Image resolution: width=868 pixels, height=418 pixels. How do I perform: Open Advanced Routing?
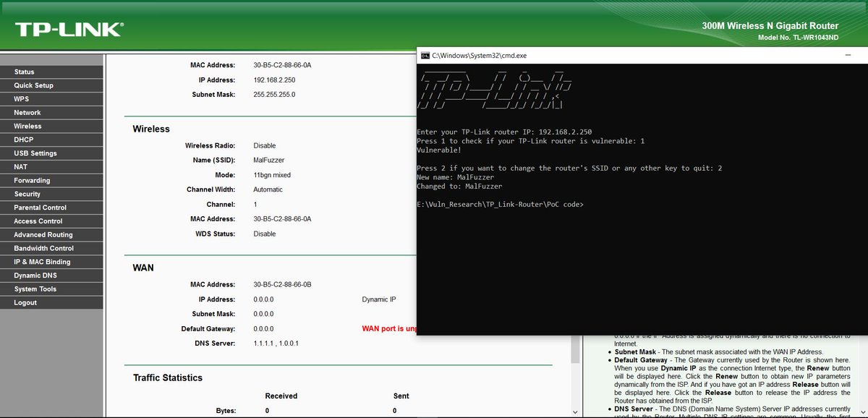[42, 234]
